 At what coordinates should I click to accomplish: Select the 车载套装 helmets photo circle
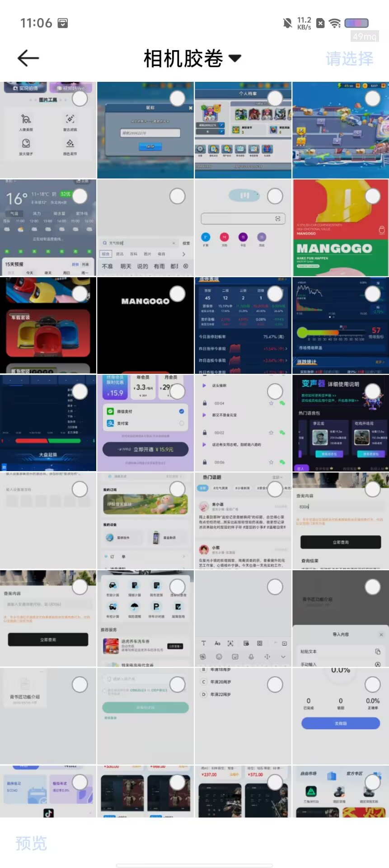80,294
